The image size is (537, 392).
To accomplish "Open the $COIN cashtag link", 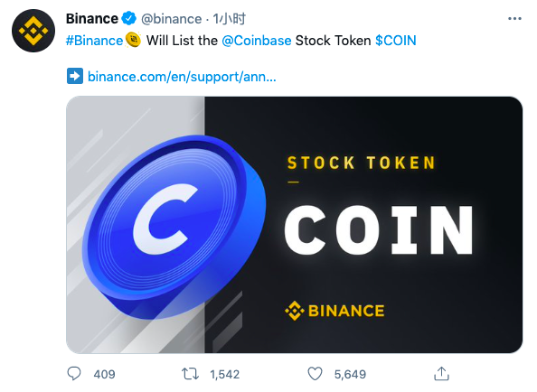I will pyautogui.click(x=396, y=41).
